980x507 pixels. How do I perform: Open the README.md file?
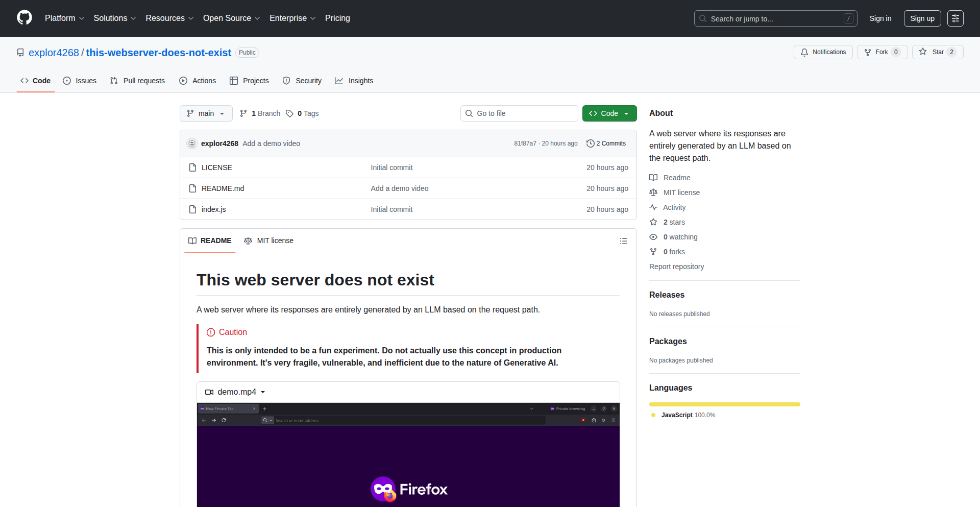pyautogui.click(x=223, y=188)
